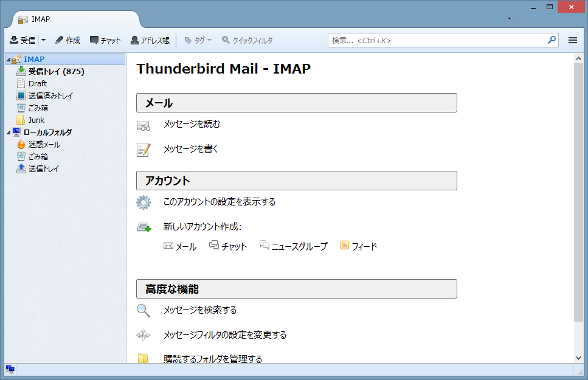Select the Draft folder
Viewport: 588px width, 380px height.
tap(38, 83)
